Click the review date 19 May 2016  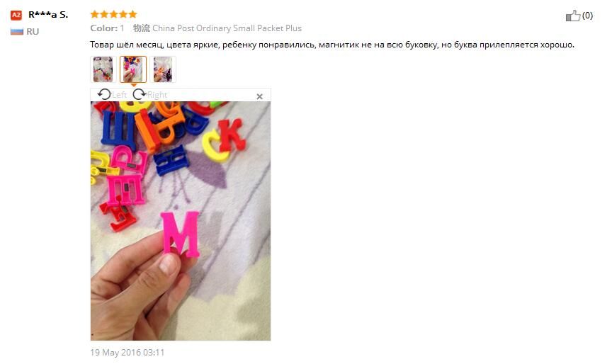(127, 352)
